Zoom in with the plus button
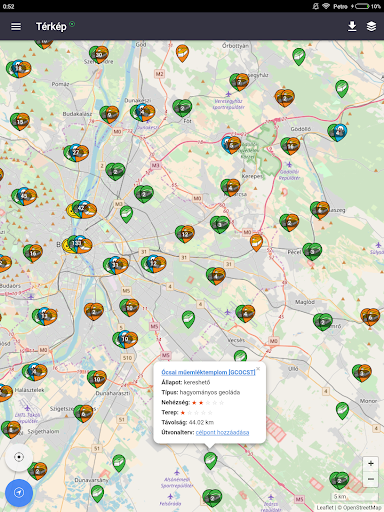This screenshot has width=384, height=512. (371, 463)
